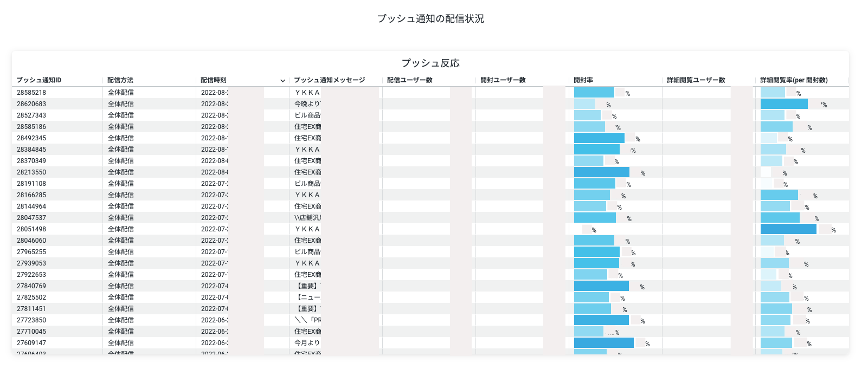Click the sort chevron in 配信時刻 header
Image resolution: width=868 pixels, height=369 pixels.
pos(282,81)
